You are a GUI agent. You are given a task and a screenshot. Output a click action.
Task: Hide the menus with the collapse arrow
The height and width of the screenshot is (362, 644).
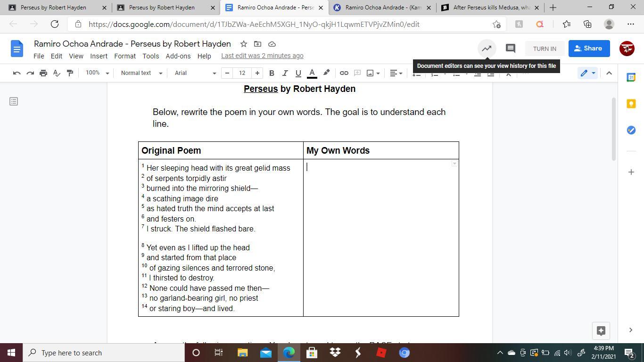coord(609,73)
